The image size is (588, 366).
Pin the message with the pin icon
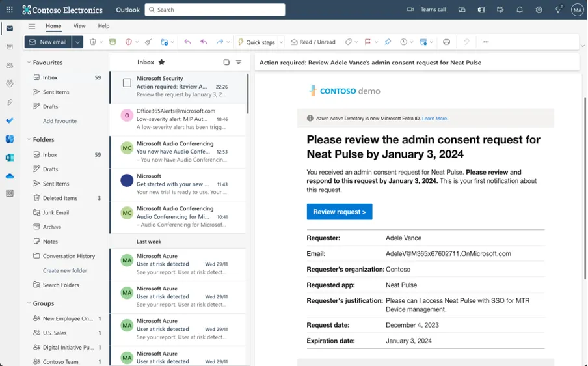click(x=388, y=42)
